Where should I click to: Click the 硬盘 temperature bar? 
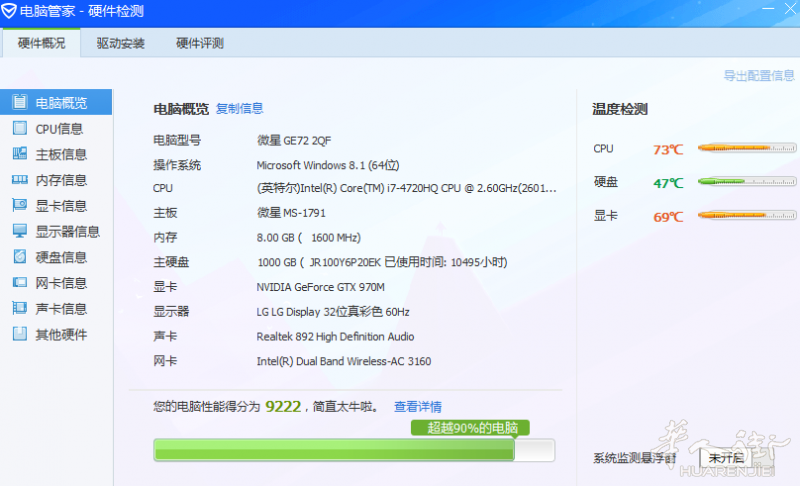click(x=747, y=181)
